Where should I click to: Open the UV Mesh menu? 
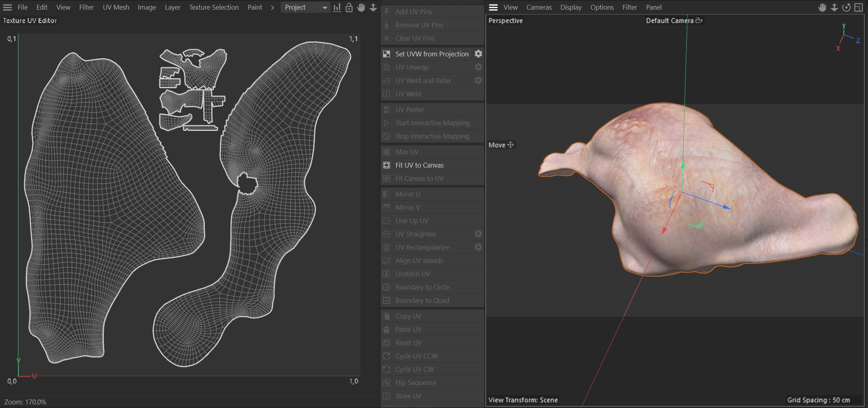pos(116,7)
